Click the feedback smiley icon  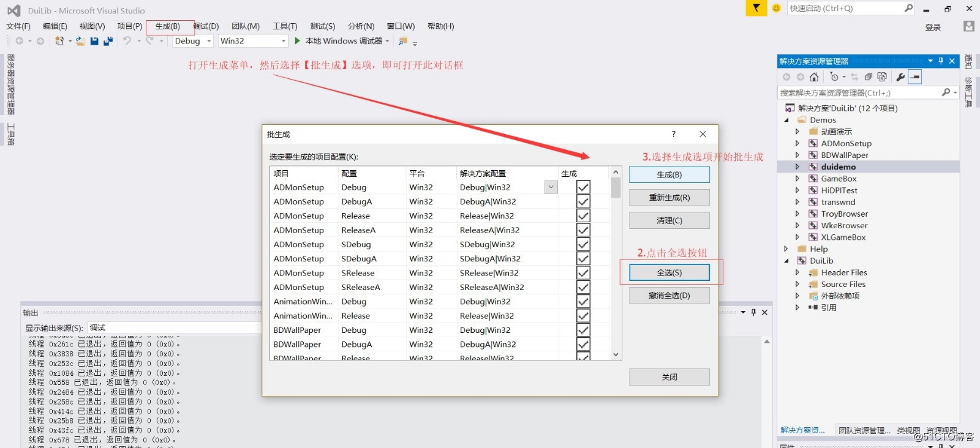point(776,8)
